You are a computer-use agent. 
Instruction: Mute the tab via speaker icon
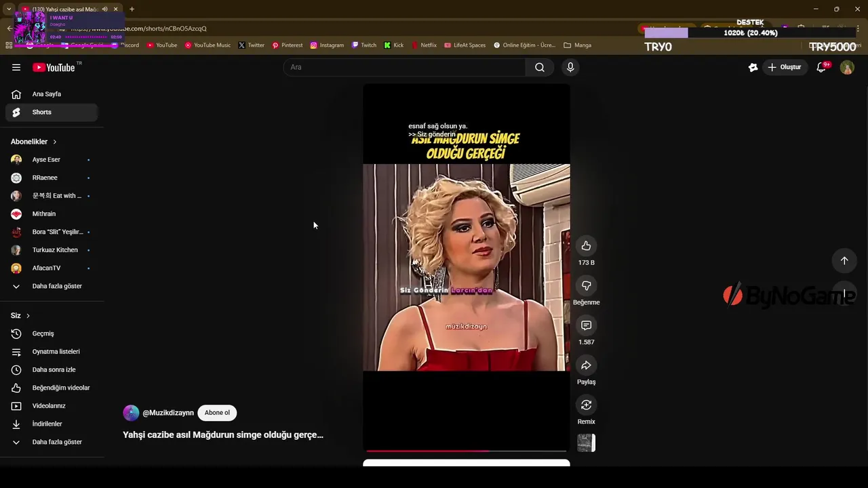pos(104,9)
